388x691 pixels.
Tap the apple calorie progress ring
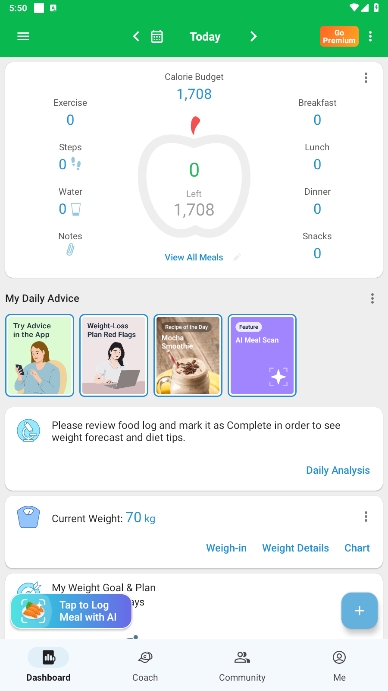pyautogui.click(x=194, y=181)
